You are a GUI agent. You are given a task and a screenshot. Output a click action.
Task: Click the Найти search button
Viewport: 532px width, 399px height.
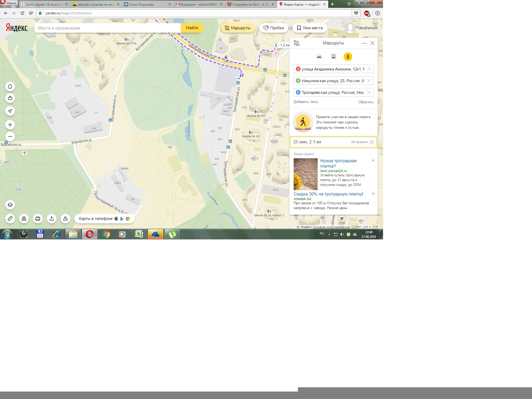point(192,28)
